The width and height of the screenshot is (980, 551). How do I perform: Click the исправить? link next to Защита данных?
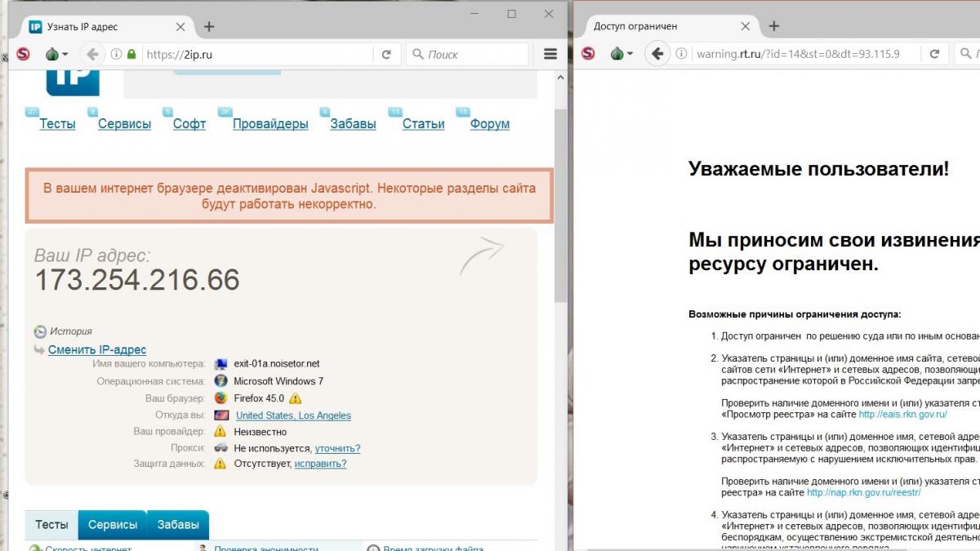[320, 464]
